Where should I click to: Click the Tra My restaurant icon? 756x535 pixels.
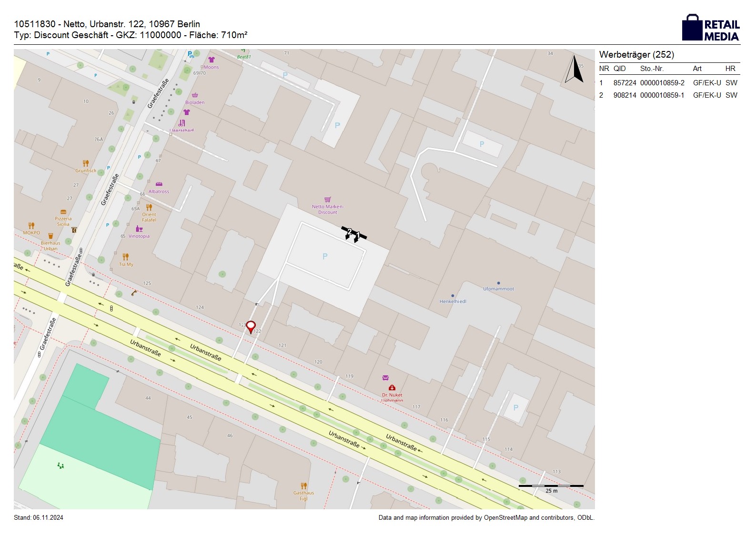point(126,257)
